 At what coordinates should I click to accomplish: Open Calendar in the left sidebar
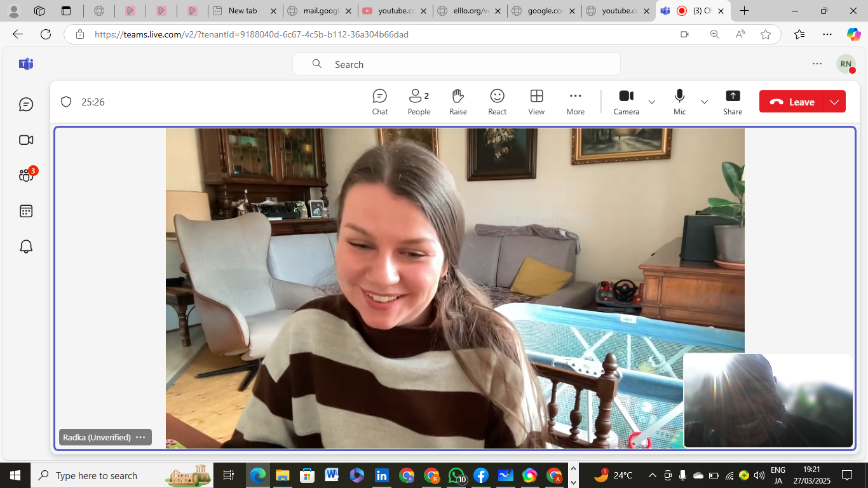click(x=26, y=211)
